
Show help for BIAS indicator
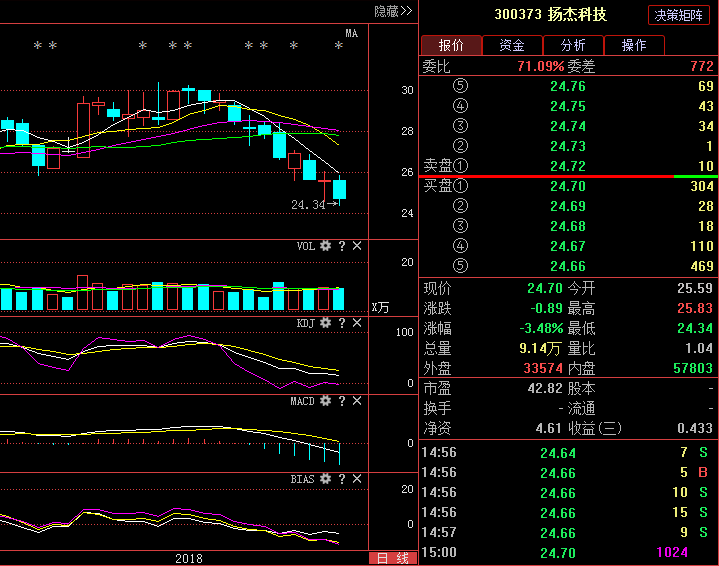(342, 479)
